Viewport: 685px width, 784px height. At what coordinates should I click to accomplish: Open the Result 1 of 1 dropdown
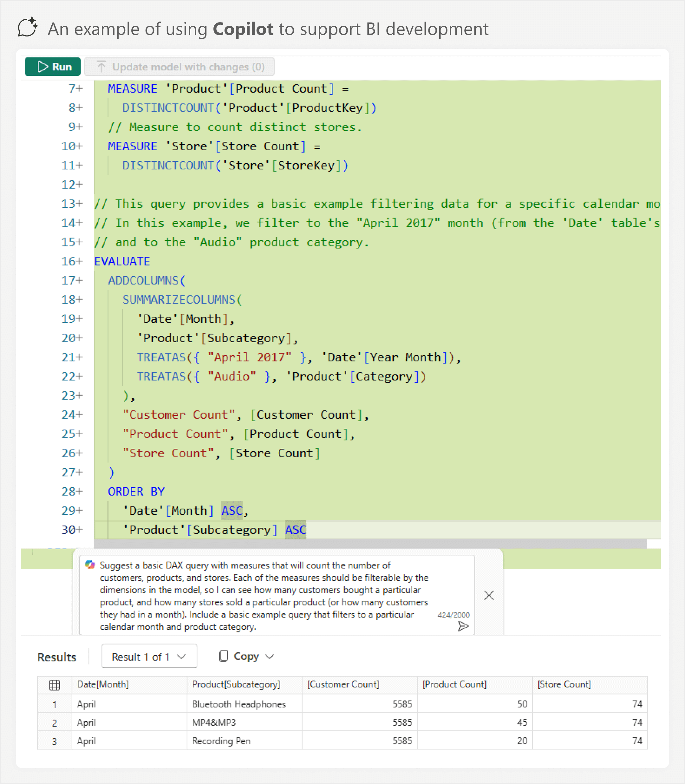pos(149,656)
